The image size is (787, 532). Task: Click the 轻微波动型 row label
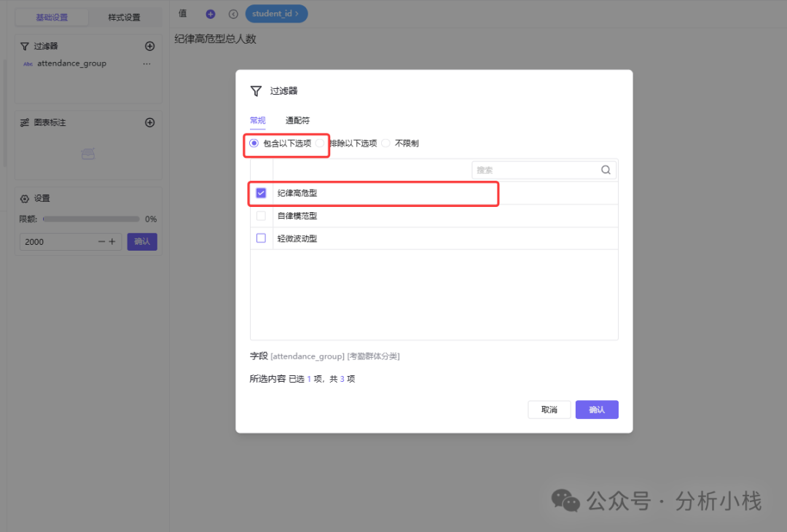point(297,239)
